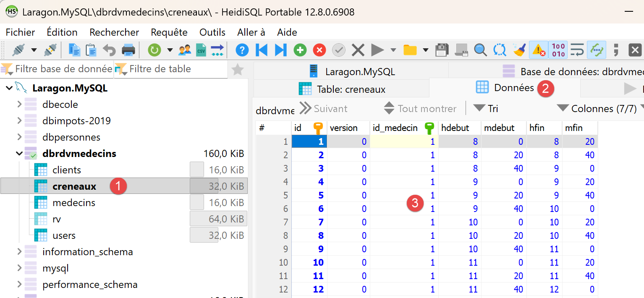Expand the mysql database node
Image resolution: width=644 pixels, height=298 pixels.
[19, 268]
